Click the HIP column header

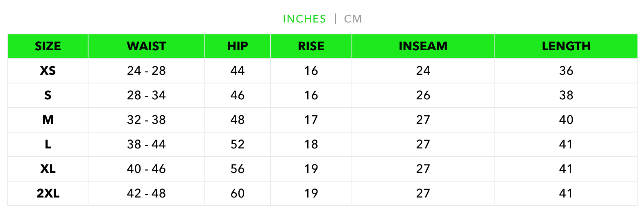click(238, 46)
